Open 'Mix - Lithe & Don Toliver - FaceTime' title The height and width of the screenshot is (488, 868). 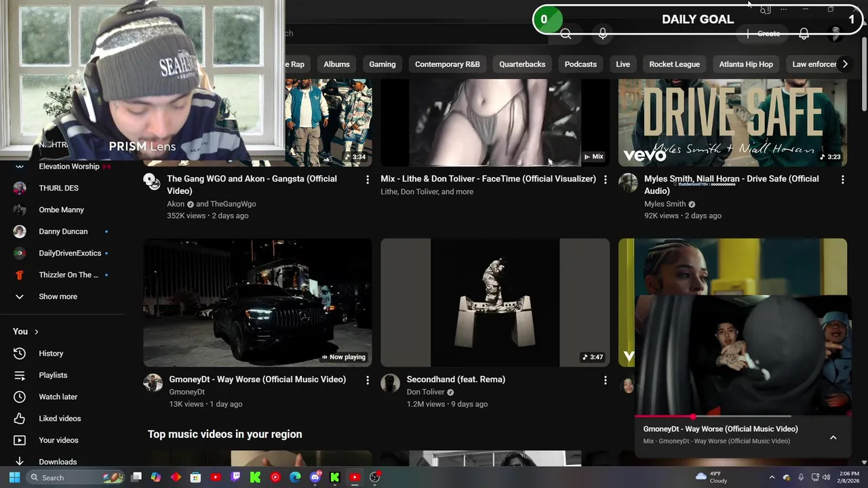(488, 179)
